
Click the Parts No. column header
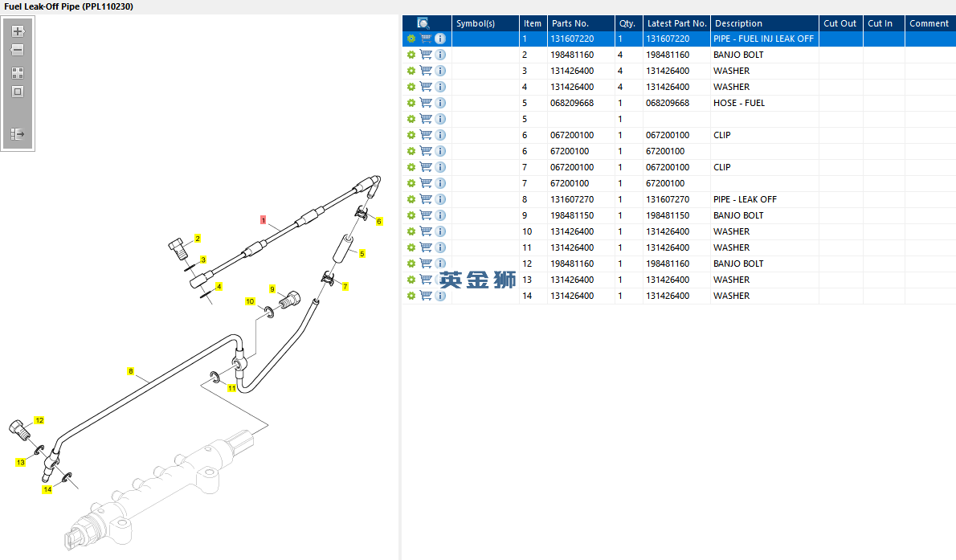point(581,23)
